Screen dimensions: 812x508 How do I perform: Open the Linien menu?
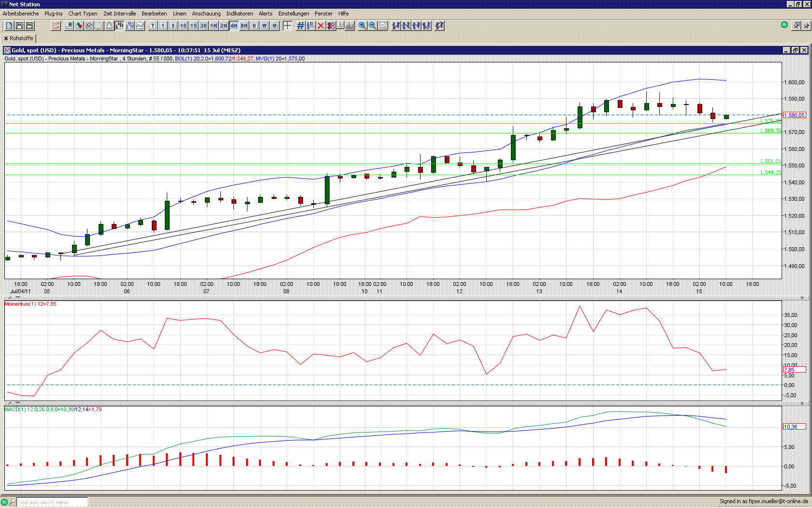tap(179, 14)
